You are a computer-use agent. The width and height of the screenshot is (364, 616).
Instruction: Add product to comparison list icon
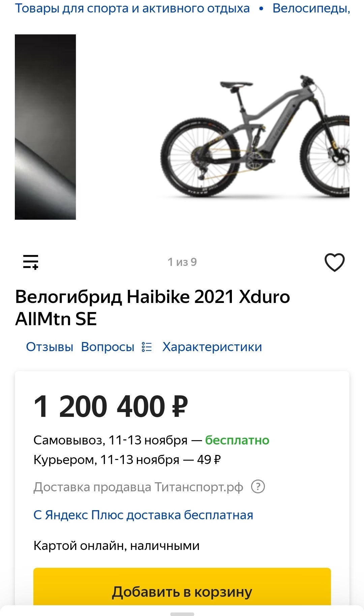[x=31, y=262]
